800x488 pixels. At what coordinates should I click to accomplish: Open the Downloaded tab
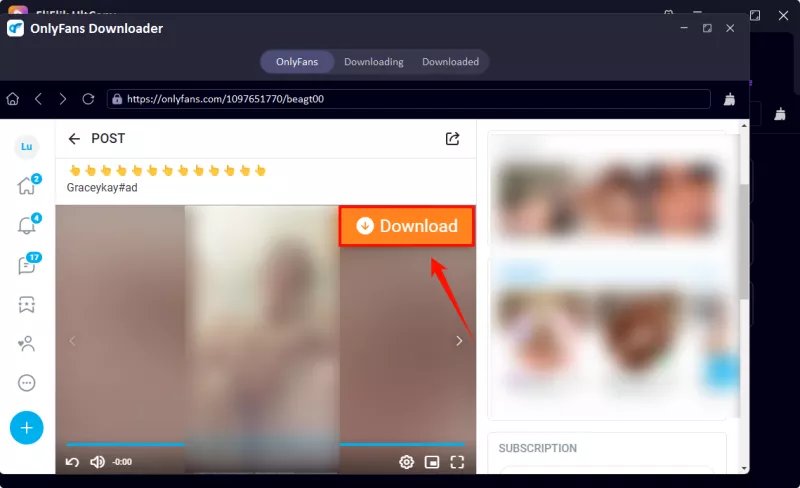[x=451, y=62]
